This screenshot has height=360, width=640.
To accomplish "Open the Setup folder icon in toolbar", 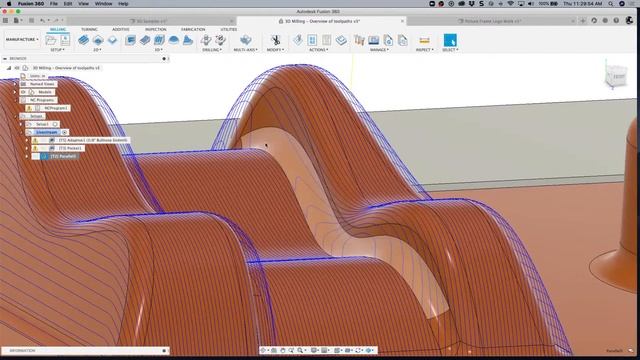I will pos(51,40).
